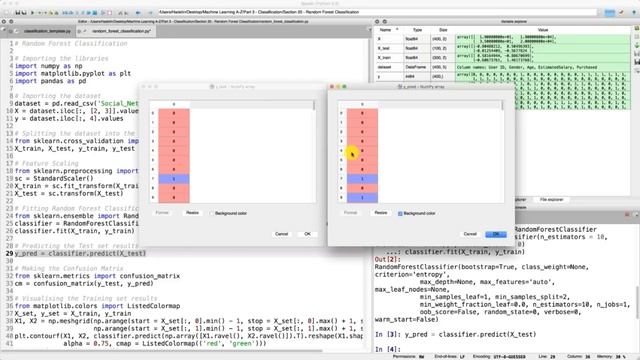Click the red close icon on the console tab
The width and height of the screenshot is (640, 360).
627,214
